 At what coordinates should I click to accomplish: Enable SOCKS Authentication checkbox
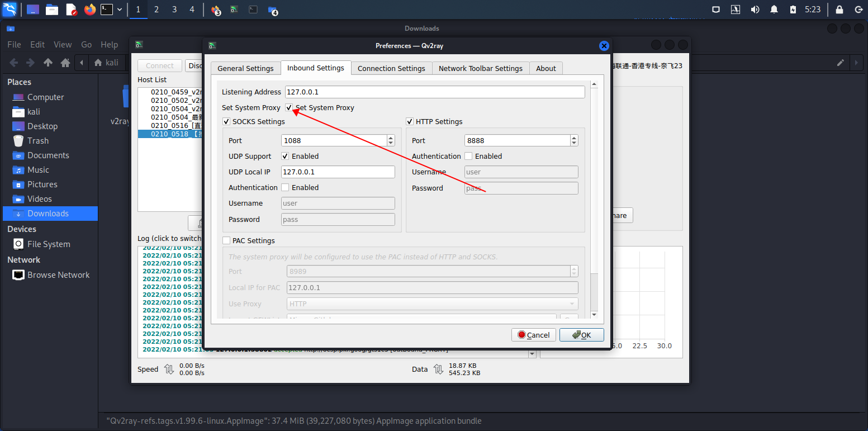tap(285, 187)
